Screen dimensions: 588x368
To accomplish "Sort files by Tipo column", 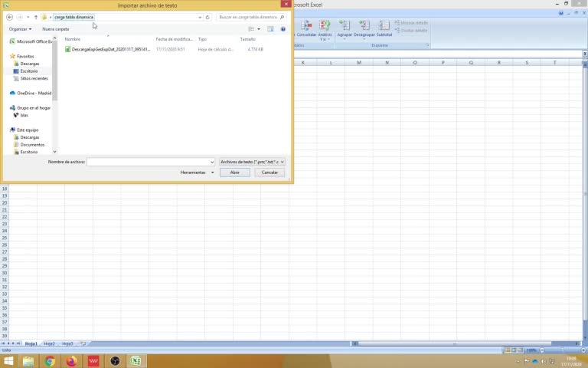I will [202, 39].
